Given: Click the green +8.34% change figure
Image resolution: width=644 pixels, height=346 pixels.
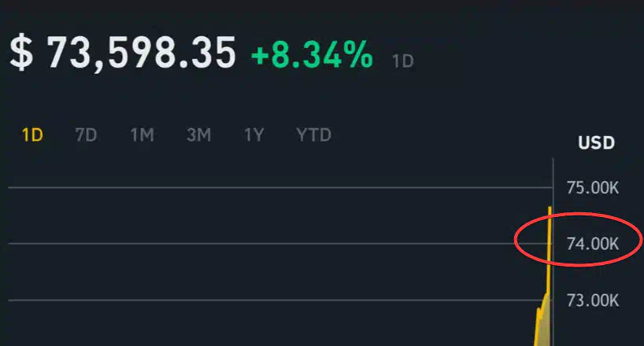Looking at the screenshot, I should click(312, 54).
